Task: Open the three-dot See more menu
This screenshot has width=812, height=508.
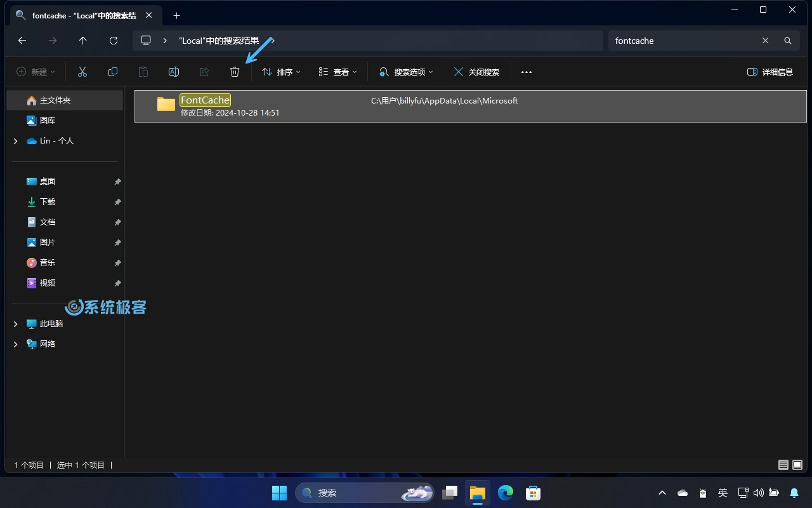Action: coord(527,72)
